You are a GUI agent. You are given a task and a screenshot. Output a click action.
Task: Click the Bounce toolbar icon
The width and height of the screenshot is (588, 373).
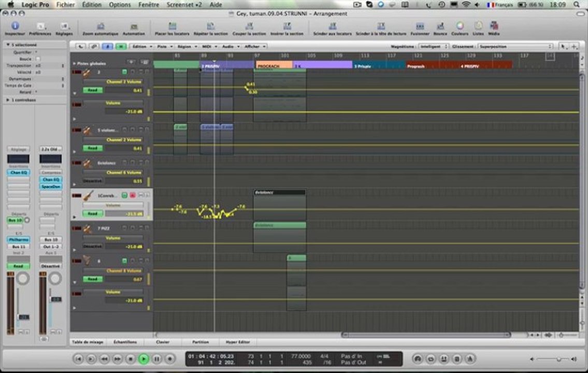tap(440, 26)
